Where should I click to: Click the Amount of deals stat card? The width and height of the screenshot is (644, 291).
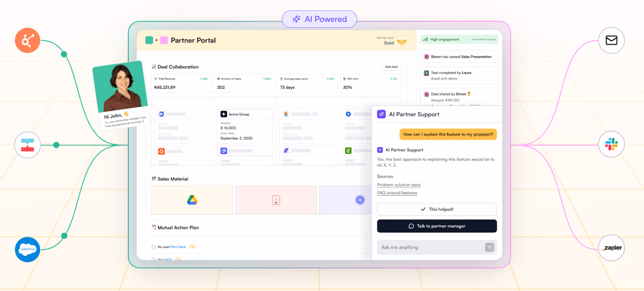click(245, 83)
